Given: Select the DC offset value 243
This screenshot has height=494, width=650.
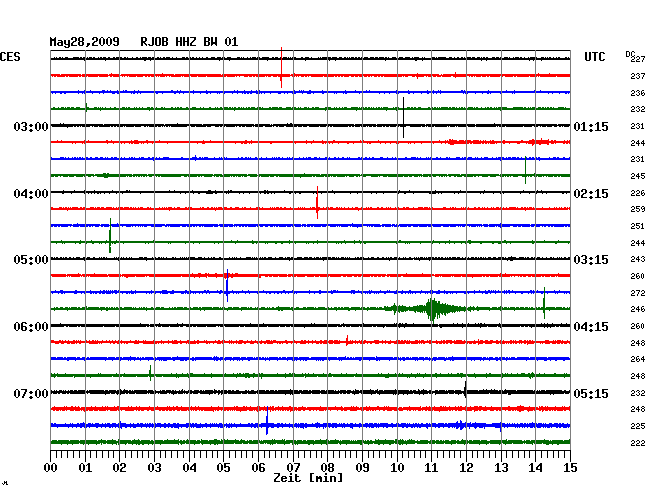Looking at the screenshot, I should [638, 259].
